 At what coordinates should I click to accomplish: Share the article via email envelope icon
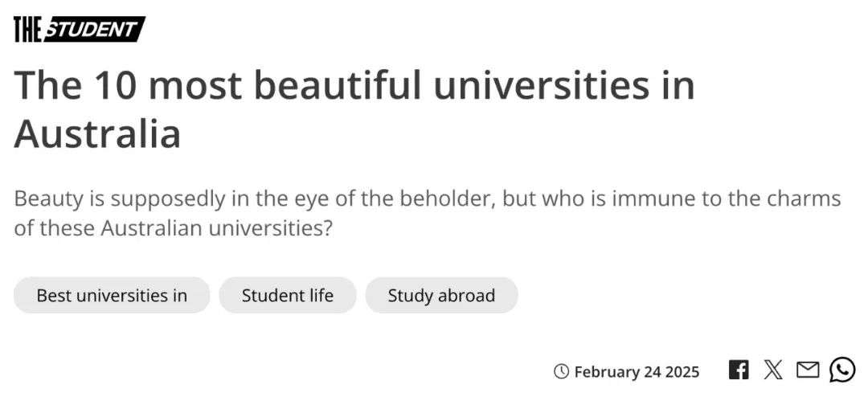(x=807, y=370)
